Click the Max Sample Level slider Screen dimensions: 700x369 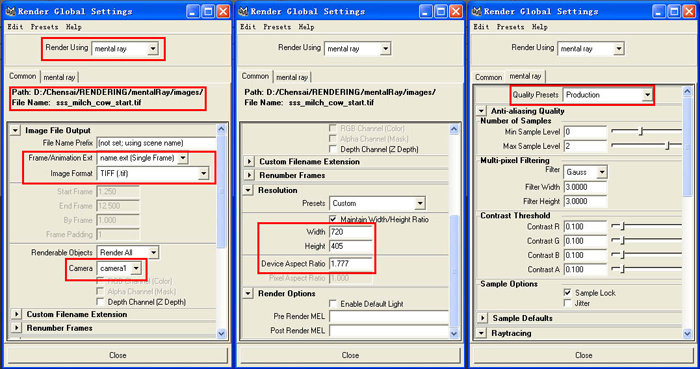point(646,146)
